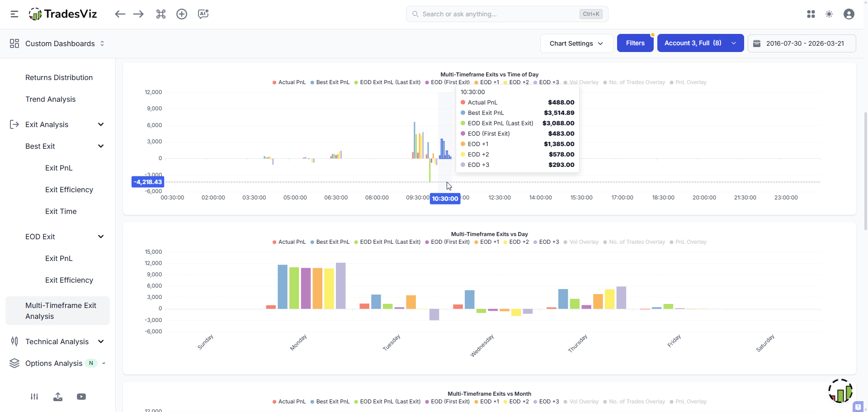This screenshot has height=412, width=868.
Task: Collapse the Exit Analysis section
Action: [x=101, y=124]
